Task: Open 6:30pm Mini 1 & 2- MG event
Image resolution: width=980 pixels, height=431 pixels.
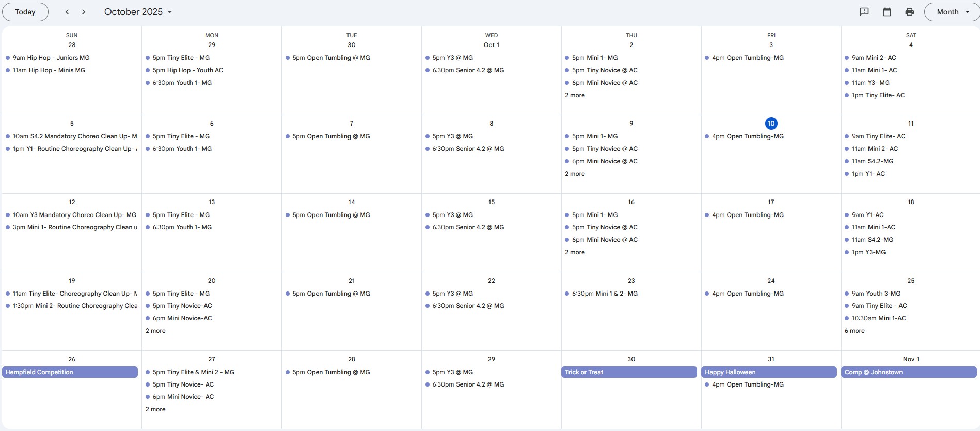Action: tap(605, 294)
